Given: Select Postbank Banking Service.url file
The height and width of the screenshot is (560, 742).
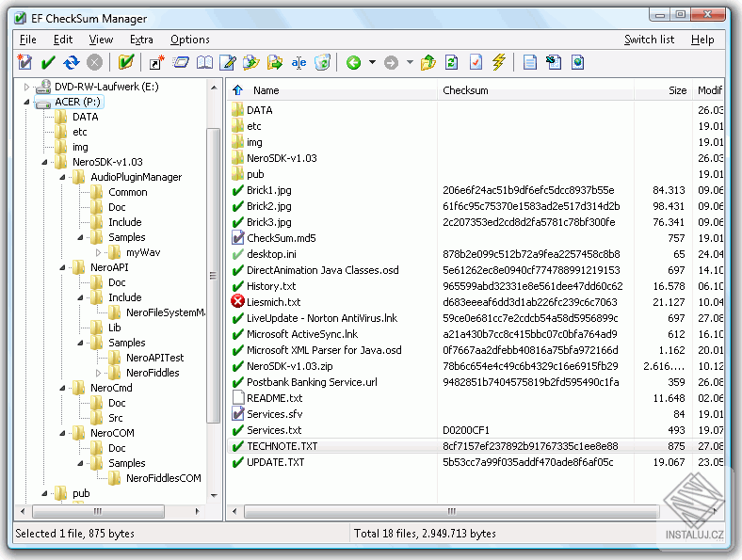Looking at the screenshot, I should click(x=312, y=382).
